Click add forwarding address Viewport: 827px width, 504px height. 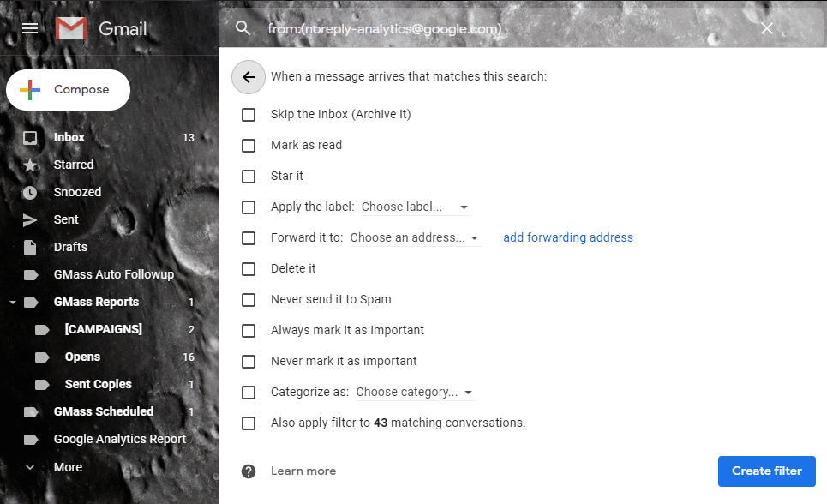pos(568,237)
